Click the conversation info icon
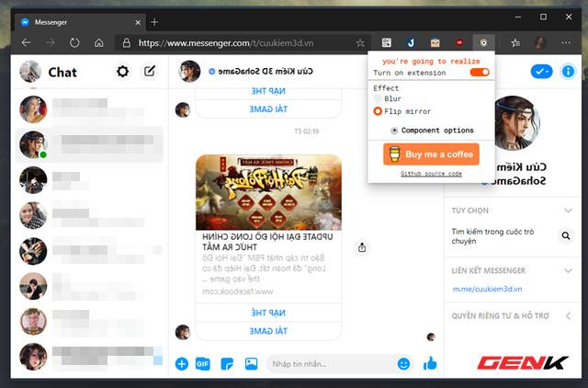The image size is (588, 388). coord(569,71)
